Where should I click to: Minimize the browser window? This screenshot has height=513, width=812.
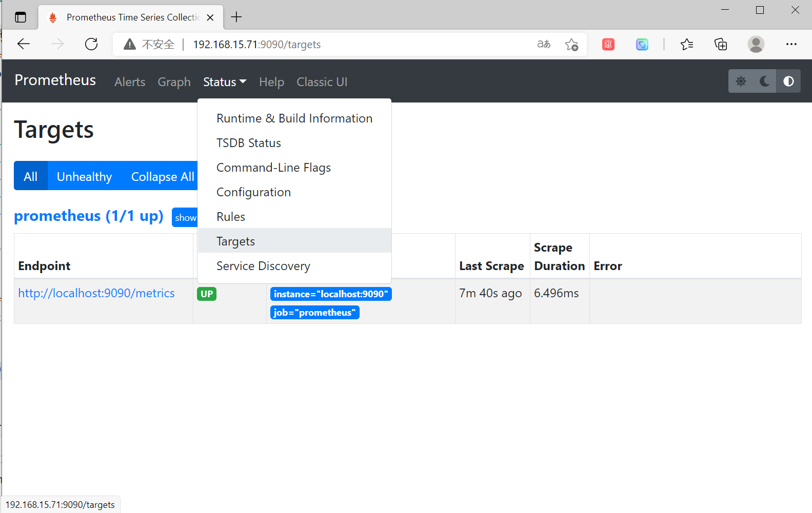725,10
